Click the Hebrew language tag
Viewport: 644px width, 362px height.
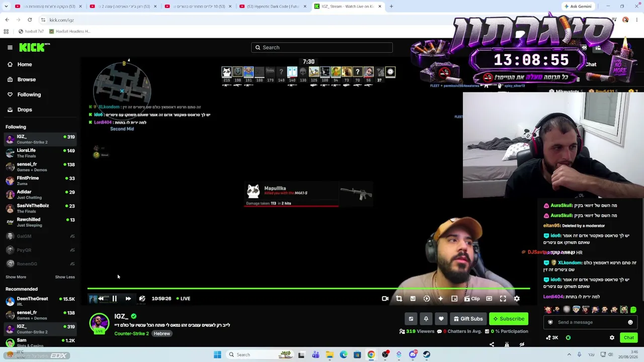162,334
